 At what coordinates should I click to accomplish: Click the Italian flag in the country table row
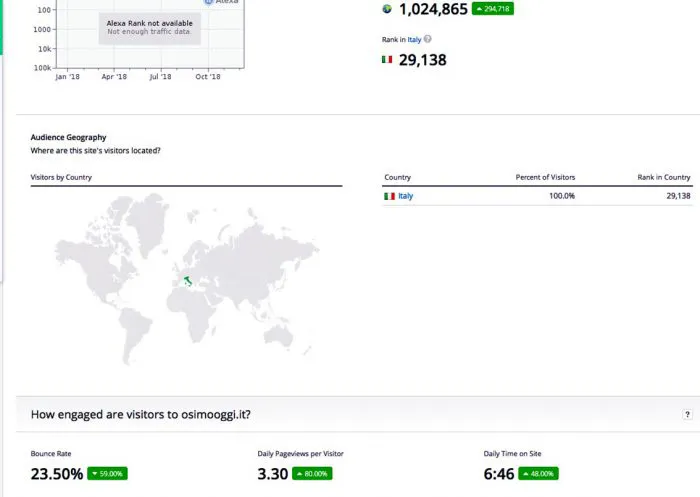[389, 196]
